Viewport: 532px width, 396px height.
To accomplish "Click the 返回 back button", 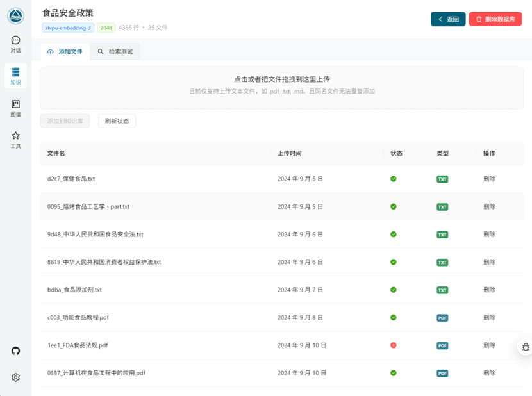I will tap(448, 19).
